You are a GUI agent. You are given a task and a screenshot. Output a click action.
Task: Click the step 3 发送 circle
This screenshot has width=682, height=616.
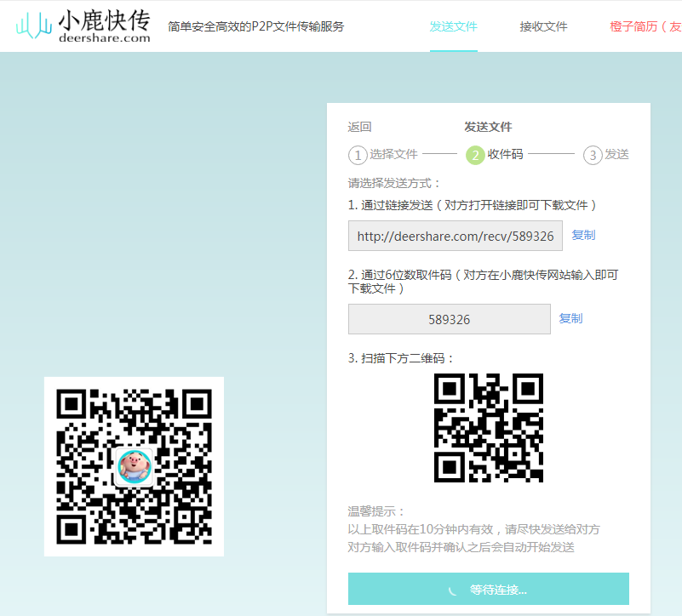(593, 155)
